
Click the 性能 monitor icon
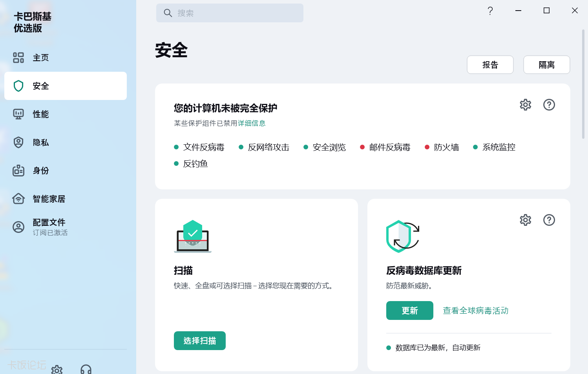pyautogui.click(x=18, y=114)
